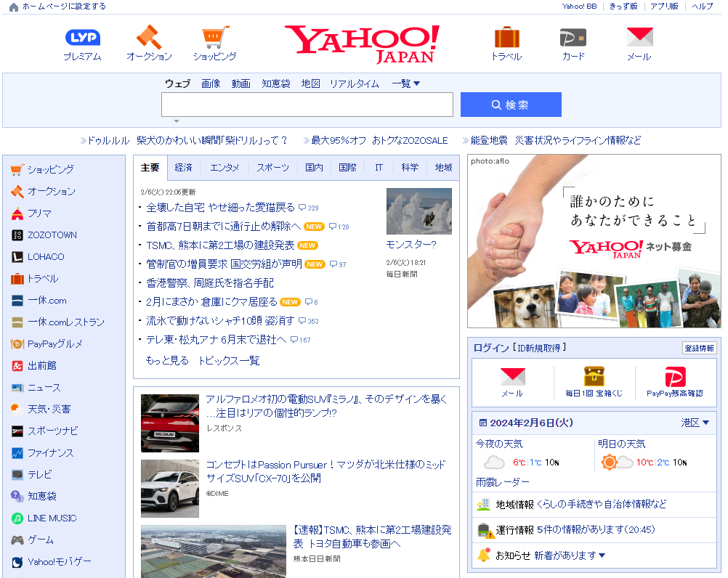728x578 pixels.
Task: Open the もっと見る link
Action: 167,360
